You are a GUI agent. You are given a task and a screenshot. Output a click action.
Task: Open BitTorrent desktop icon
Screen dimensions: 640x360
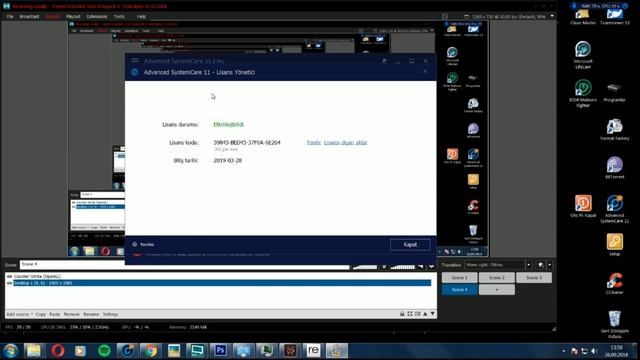[x=614, y=168]
